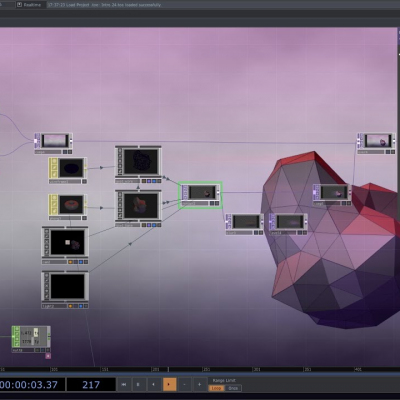Select the Once range limit option
The image size is (400, 400).
coord(233,388)
